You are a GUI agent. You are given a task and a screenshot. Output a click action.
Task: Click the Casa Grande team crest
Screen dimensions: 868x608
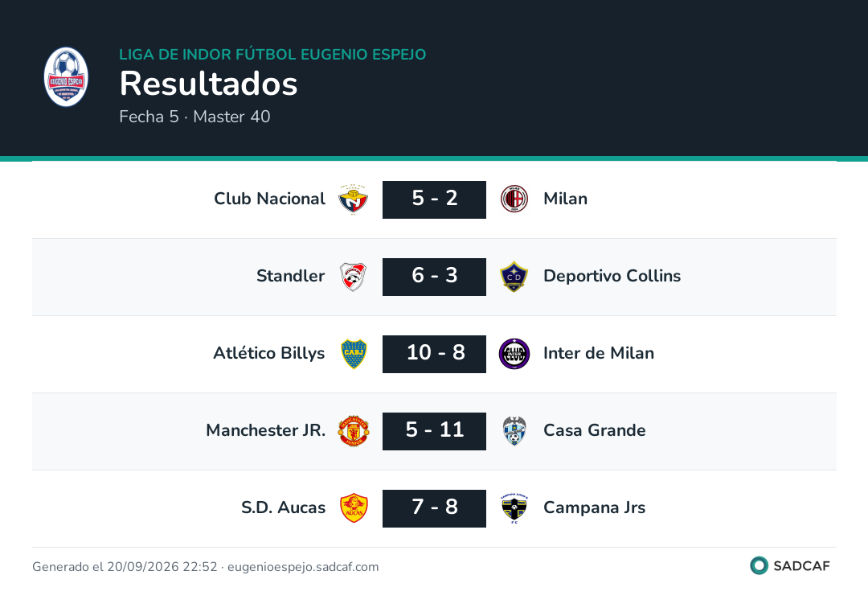tap(514, 431)
